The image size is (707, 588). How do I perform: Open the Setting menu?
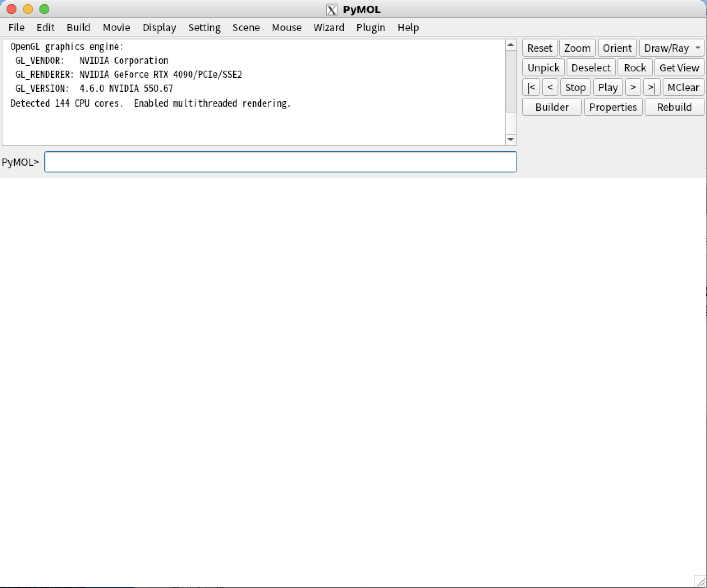click(x=204, y=28)
